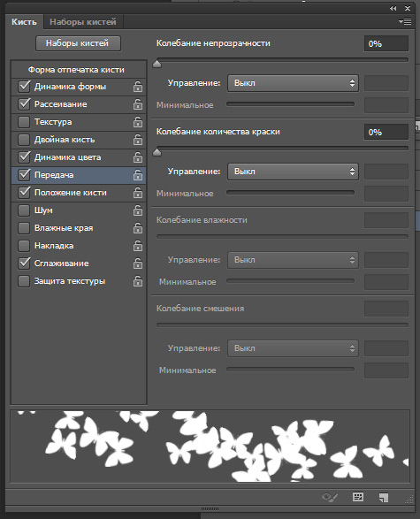Open Управление dropdown under Колебание количества краски
The width and height of the screenshot is (420, 519).
click(x=293, y=172)
